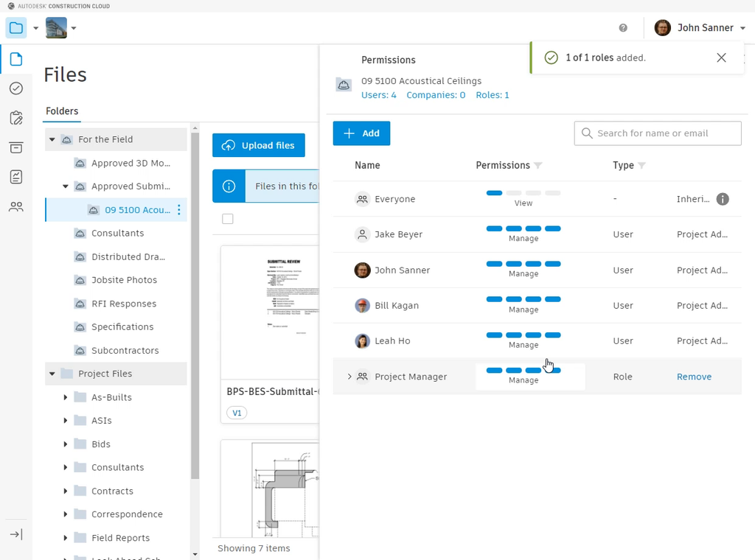This screenshot has width=755, height=560.
Task: Expand the As-Builts folder
Action: (x=66, y=397)
